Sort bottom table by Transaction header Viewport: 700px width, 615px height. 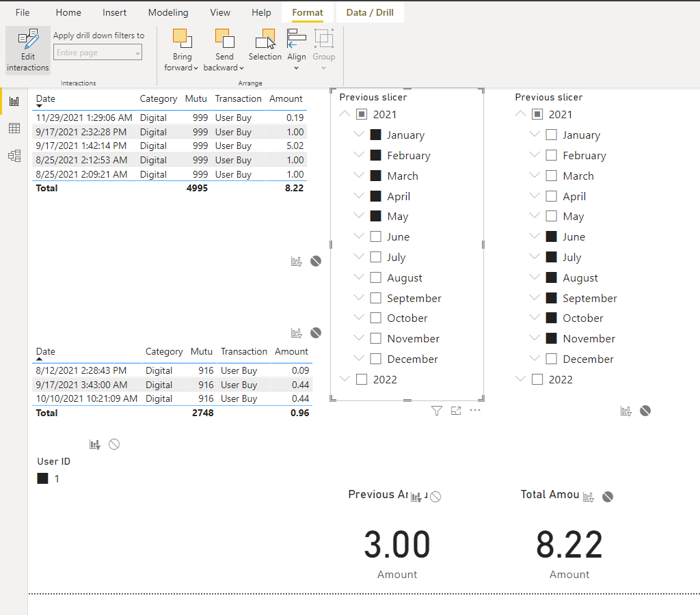point(244,352)
